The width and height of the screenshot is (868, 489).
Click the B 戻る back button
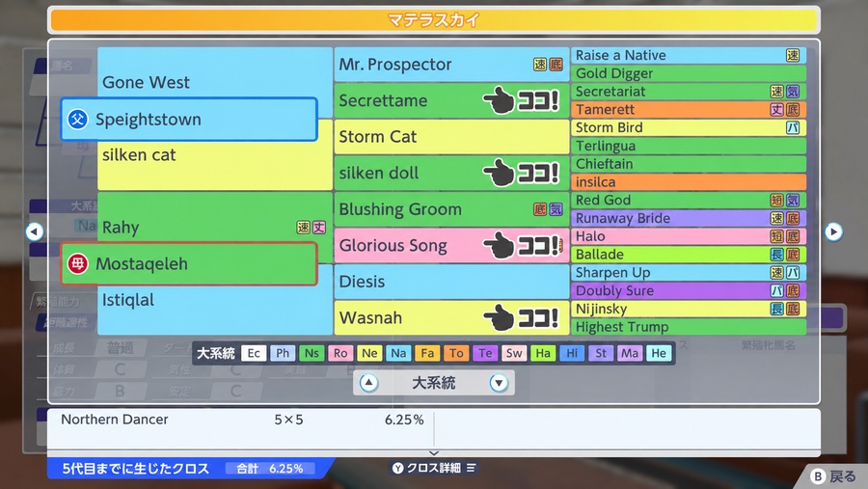(833, 476)
